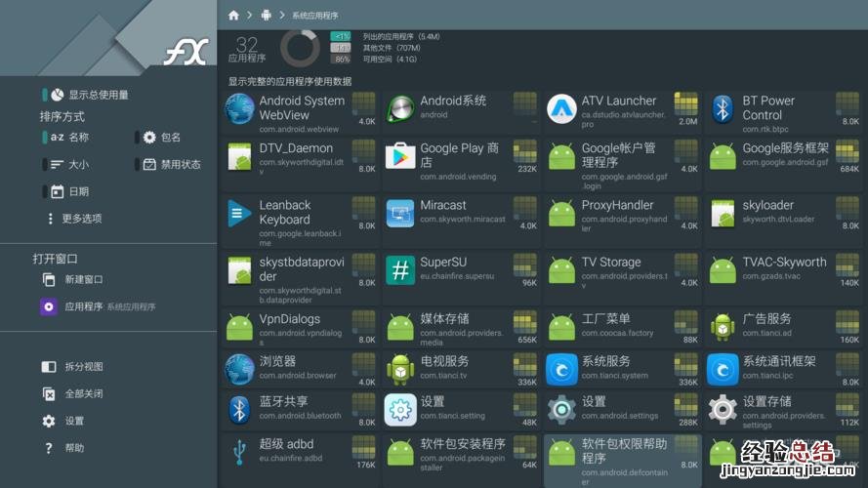The height and width of the screenshot is (488, 868).
Task: Select Google帐户管理程序 icon
Action: [561, 157]
